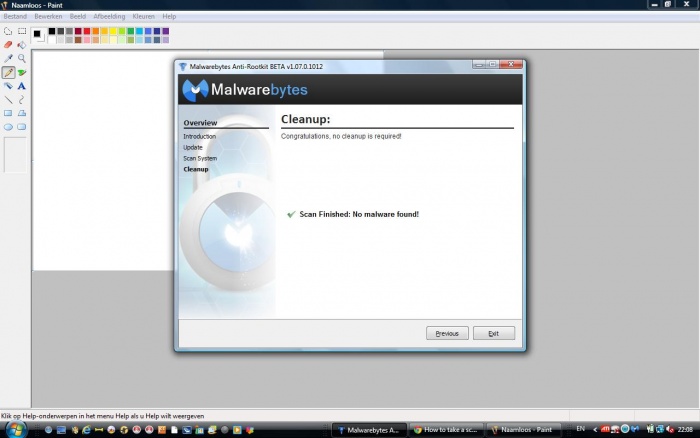Select the Color picker eyedropper tool
This screenshot has width=700, height=438.
pos(8,58)
